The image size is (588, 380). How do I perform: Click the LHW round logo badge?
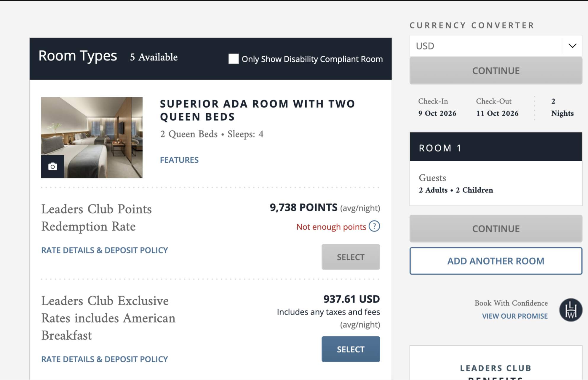pyautogui.click(x=571, y=310)
